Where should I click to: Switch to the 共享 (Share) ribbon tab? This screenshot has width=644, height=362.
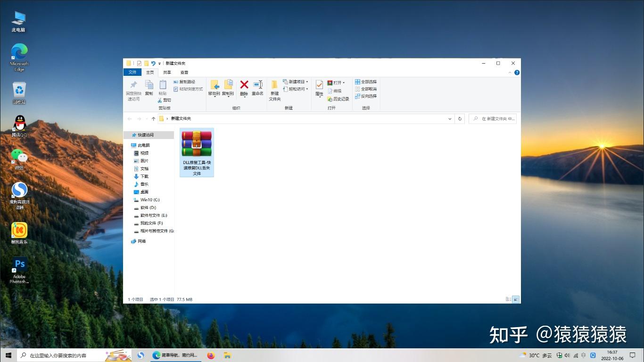coord(167,72)
